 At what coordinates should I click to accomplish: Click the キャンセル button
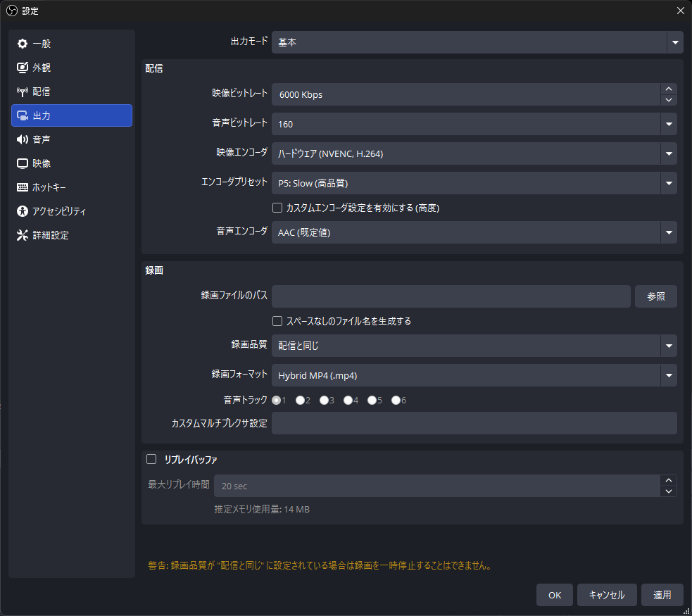coord(607,596)
